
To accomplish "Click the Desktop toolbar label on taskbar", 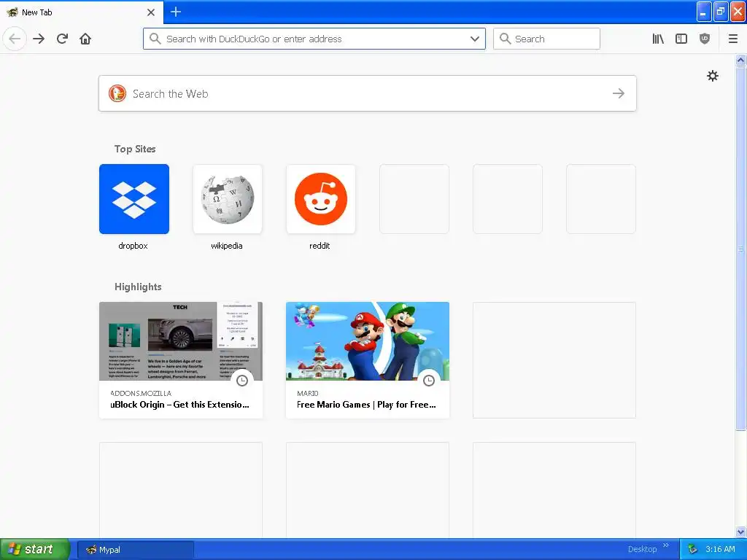I will (642, 549).
